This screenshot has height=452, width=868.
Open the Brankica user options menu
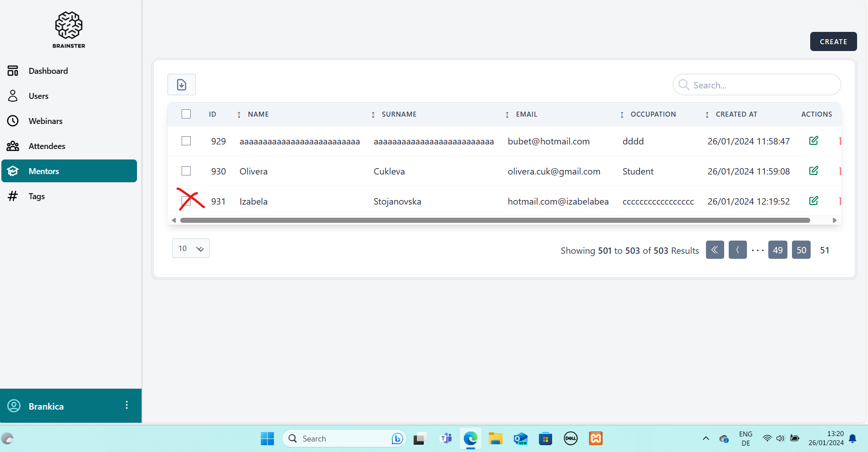pos(127,405)
